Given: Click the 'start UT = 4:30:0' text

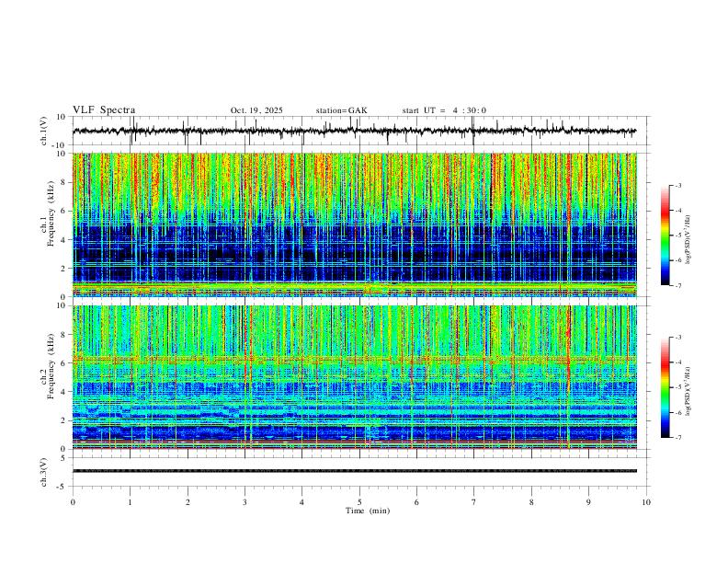Looking at the screenshot, I should click(444, 110).
